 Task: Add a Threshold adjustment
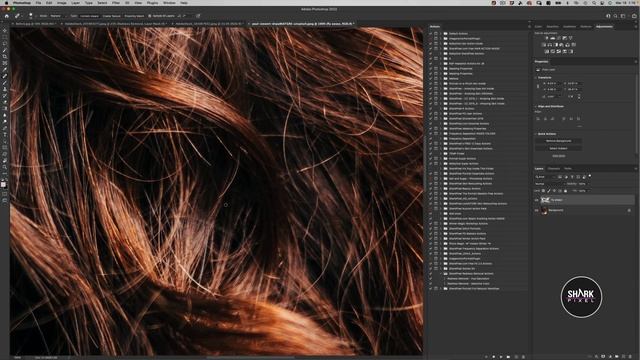click(x=558, y=51)
